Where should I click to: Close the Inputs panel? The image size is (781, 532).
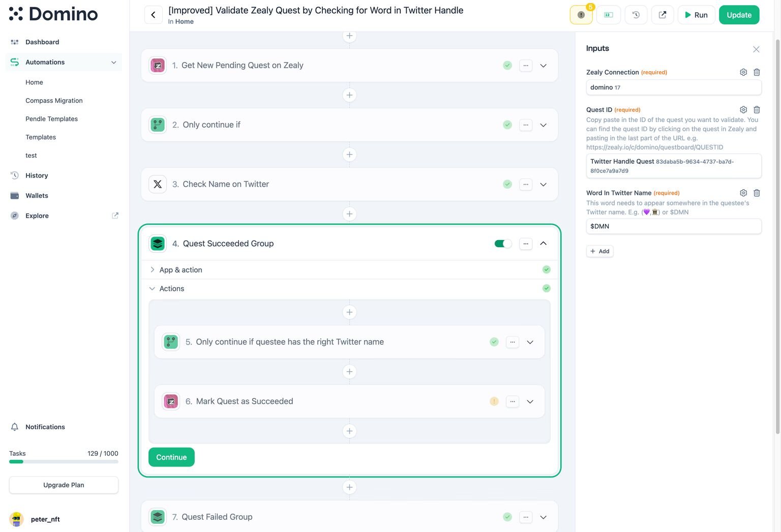click(756, 49)
